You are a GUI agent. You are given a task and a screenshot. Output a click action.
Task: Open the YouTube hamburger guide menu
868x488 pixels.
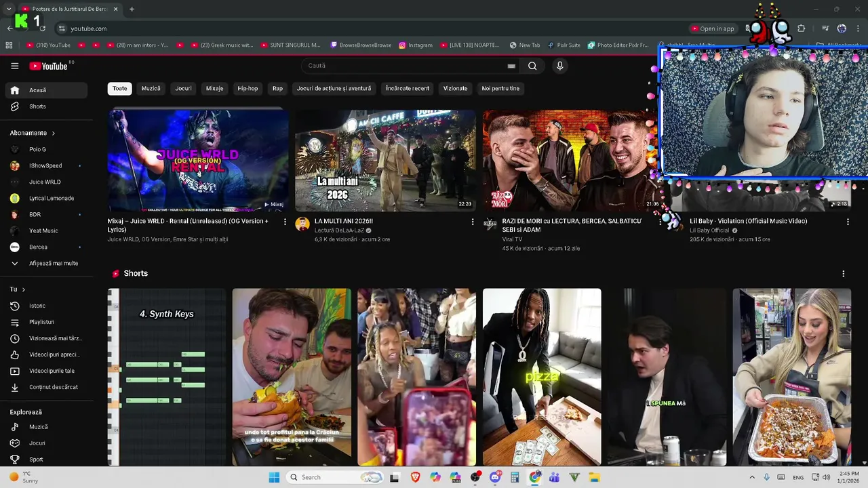[x=14, y=66]
